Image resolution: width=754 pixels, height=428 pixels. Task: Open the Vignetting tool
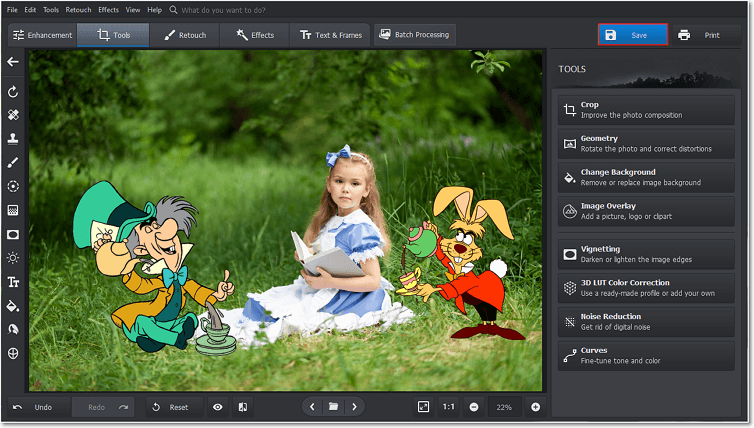click(646, 254)
